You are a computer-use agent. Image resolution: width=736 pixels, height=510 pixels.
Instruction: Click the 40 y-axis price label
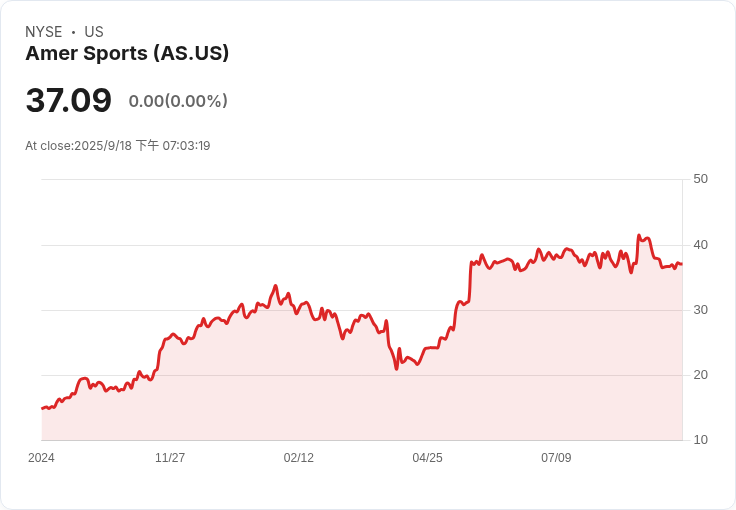(701, 245)
